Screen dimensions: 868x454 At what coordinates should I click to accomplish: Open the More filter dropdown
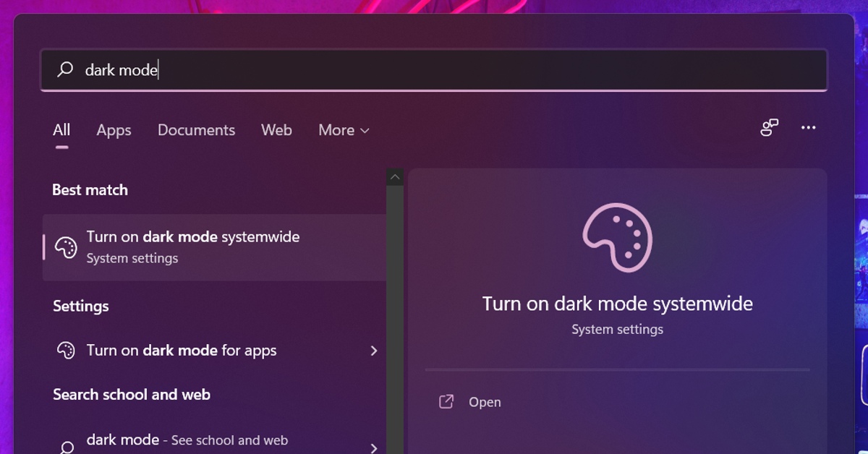click(x=343, y=130)
